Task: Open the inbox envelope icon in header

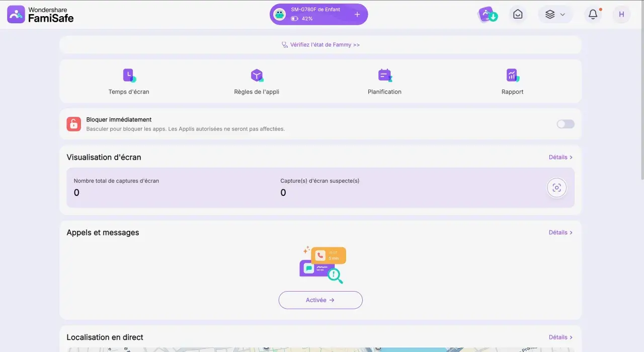Action: tap(518, 15)
